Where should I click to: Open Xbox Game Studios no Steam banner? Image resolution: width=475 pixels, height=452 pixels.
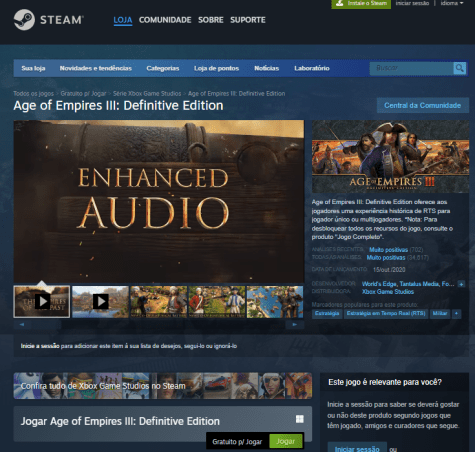pos(163,386)
